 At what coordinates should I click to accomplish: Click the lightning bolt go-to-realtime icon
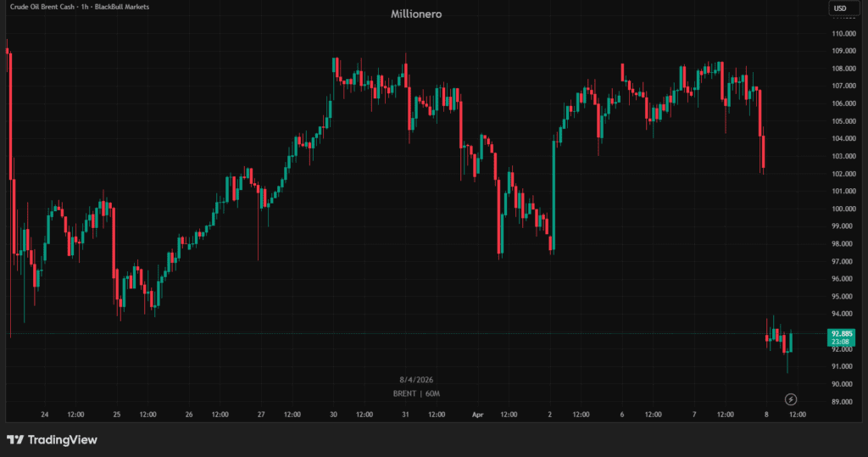tap(791, 399)
